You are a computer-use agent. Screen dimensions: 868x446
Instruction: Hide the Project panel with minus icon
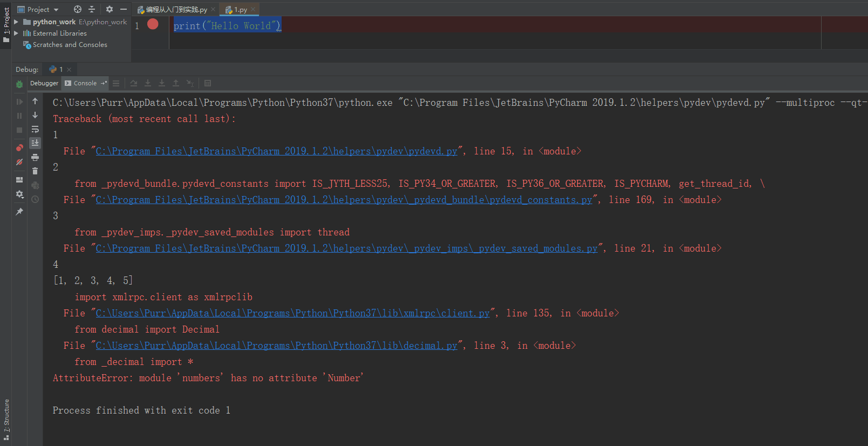[x=124, y=9]
